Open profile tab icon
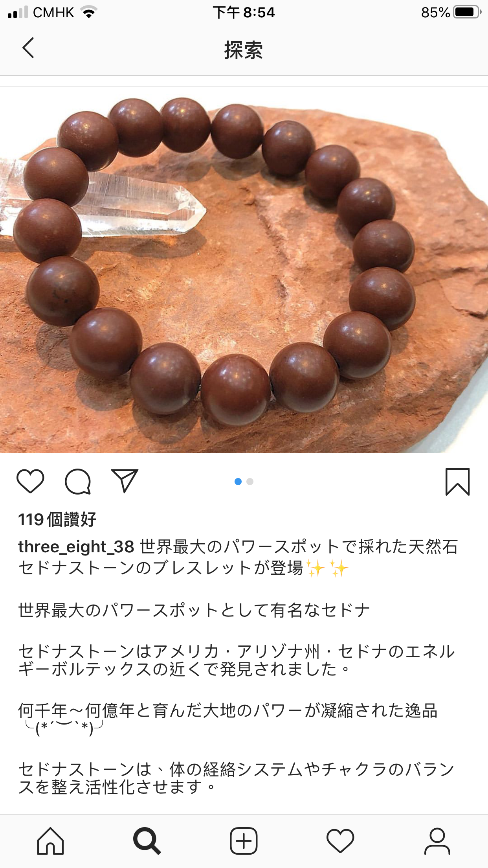This screenshot has height=868, width=488. [x=437, y=841]
